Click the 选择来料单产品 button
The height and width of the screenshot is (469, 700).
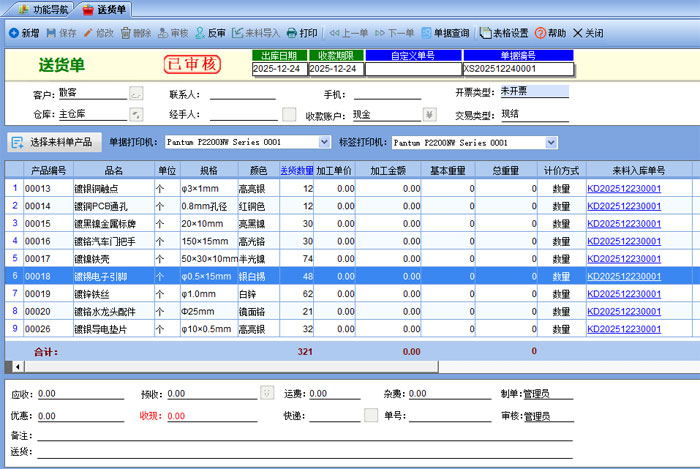(x=53, y=142)
